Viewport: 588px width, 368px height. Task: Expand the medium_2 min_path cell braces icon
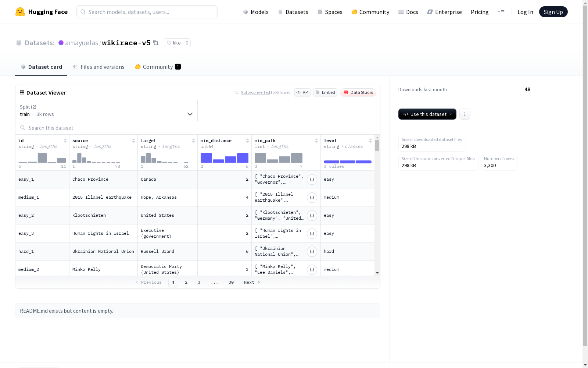[312, 270]
